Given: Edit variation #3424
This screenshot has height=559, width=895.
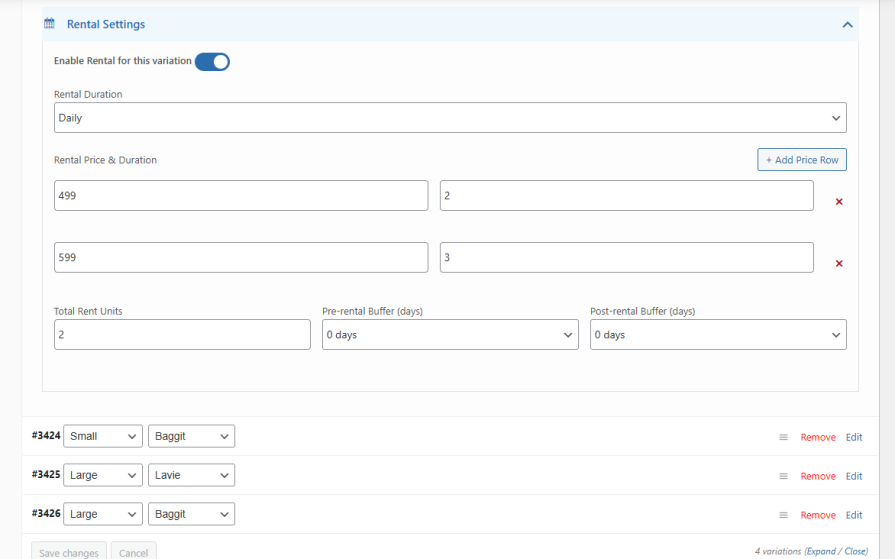Looking at the screenshot, I should pyautogui.click(x=854, y=437).
